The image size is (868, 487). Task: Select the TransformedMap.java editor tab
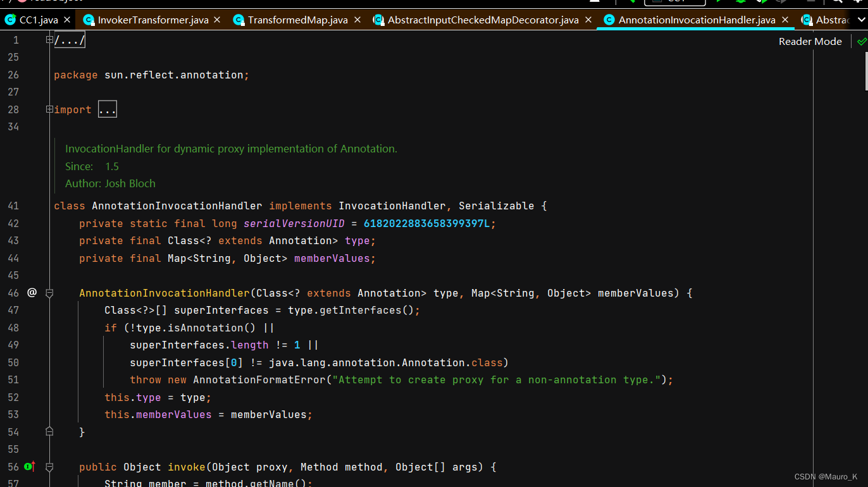click(297, 20)
